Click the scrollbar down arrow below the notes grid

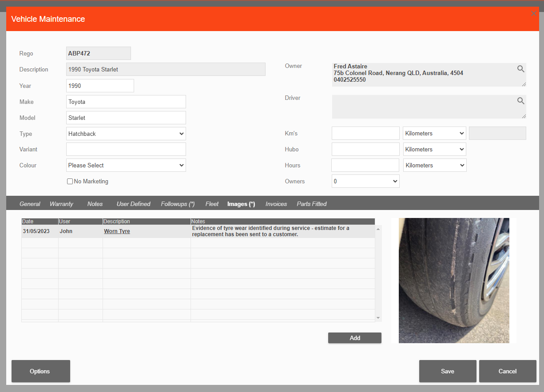point(378,318)
